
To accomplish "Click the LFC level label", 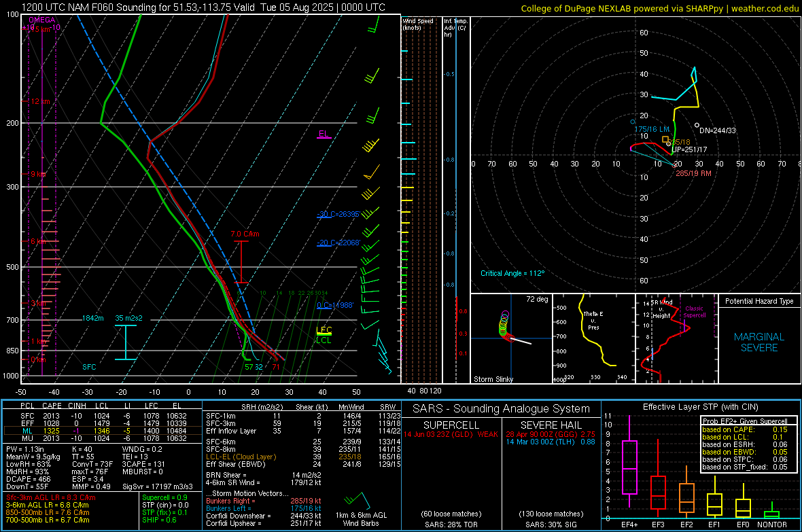I will coord(324,330).
